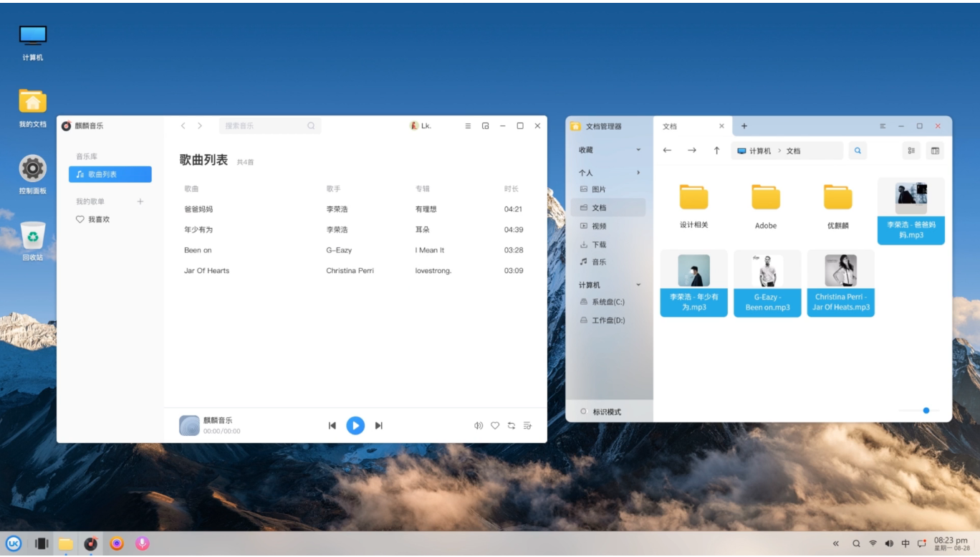Open the file manager sort options icon
The image size is (980, 557).
(x=911, y=151)
